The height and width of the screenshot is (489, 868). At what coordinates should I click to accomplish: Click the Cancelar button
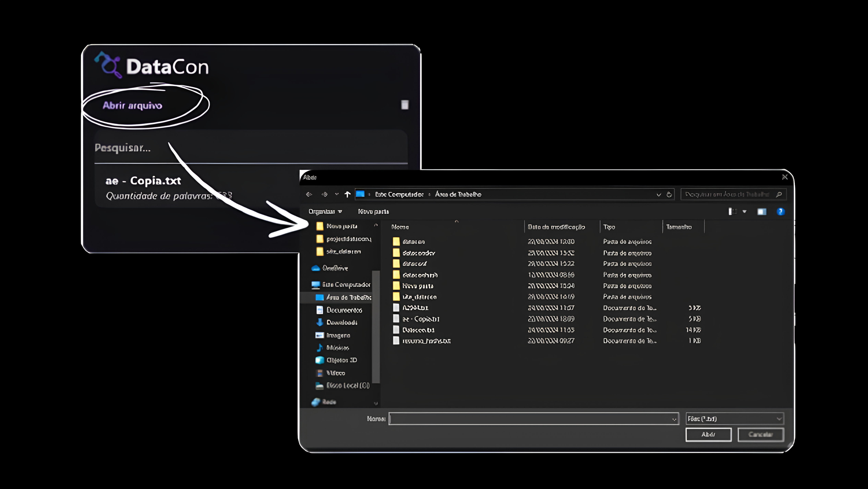[x=761, y=434]
